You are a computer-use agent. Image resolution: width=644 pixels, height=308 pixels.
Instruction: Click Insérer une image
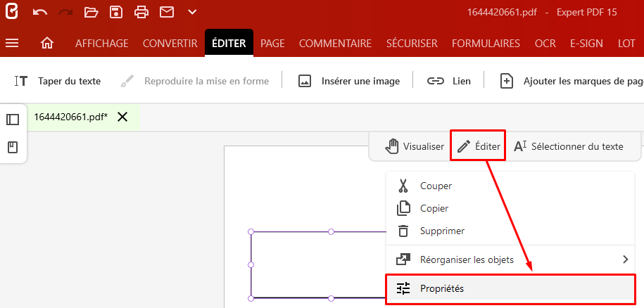(348, 81)
